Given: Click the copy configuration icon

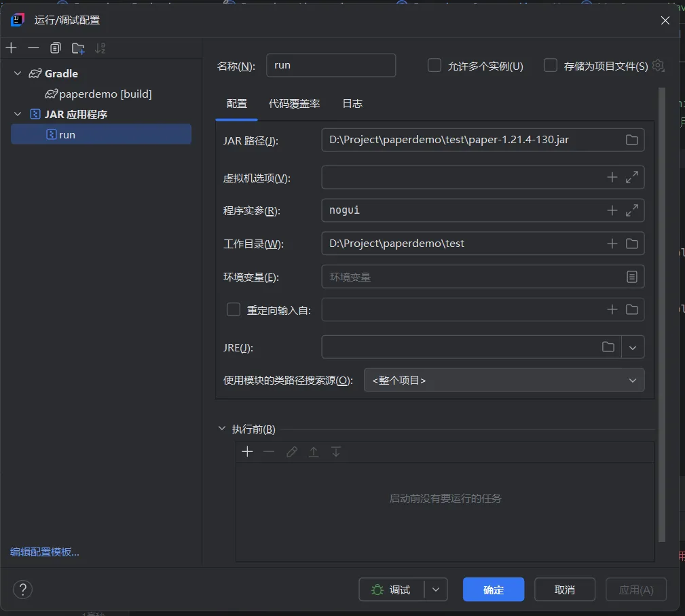Looking at the screenshot, I should coord(56,48).
